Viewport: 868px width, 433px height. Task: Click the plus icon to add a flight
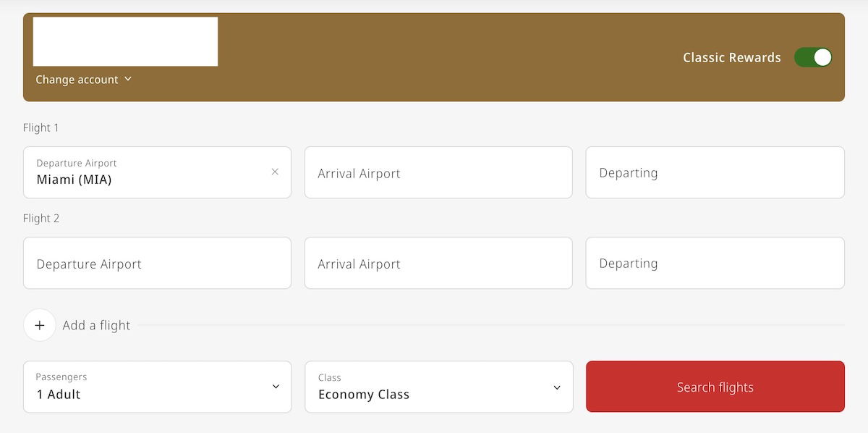point(40,325)
